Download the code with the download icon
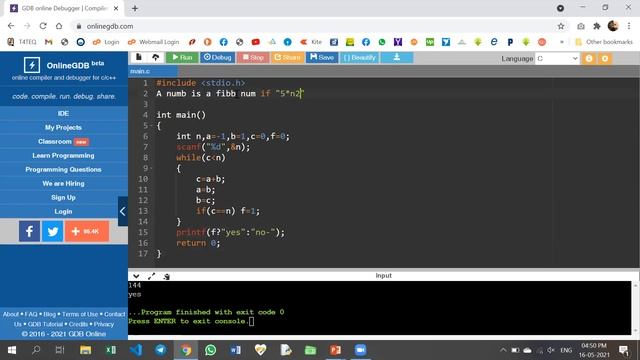Screen dimensions: 640x360 [x=397, y=58]
